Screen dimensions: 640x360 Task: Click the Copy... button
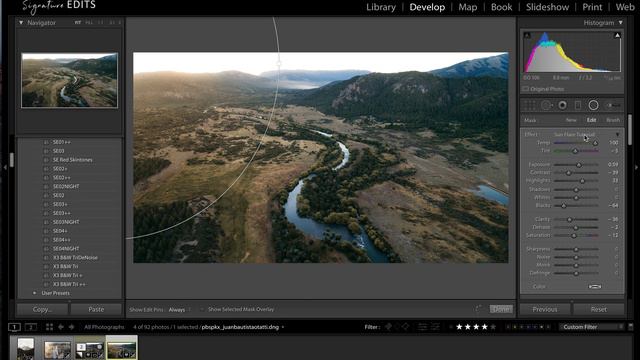[x=42, y=309]
